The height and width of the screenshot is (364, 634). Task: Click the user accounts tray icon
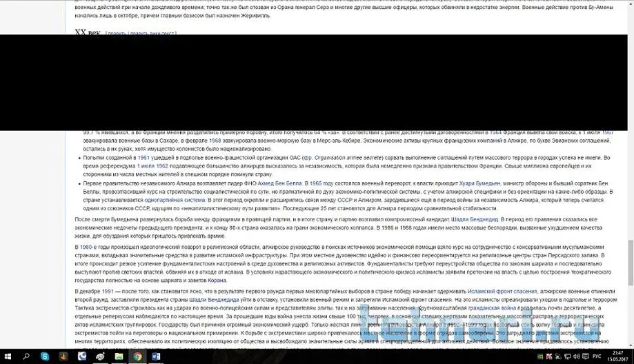pyautogui.click(x=558, y=356)
